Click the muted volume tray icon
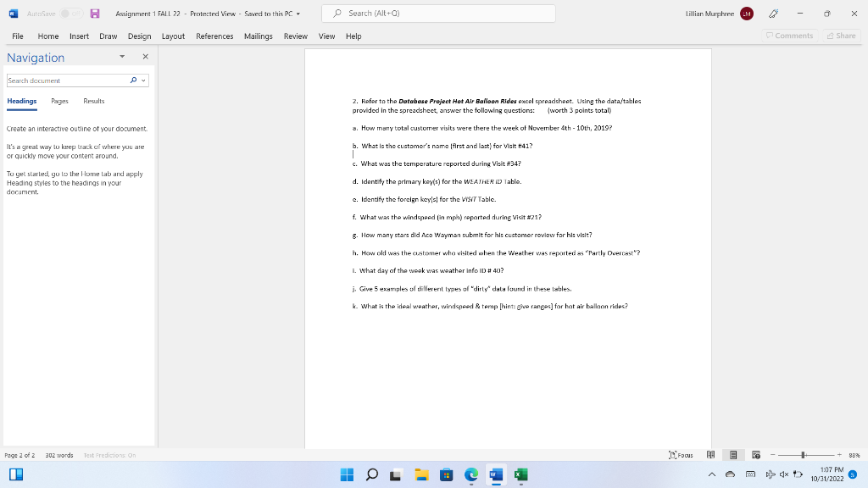868x488 pixels. pyautogui.click(x=784, y=474)
